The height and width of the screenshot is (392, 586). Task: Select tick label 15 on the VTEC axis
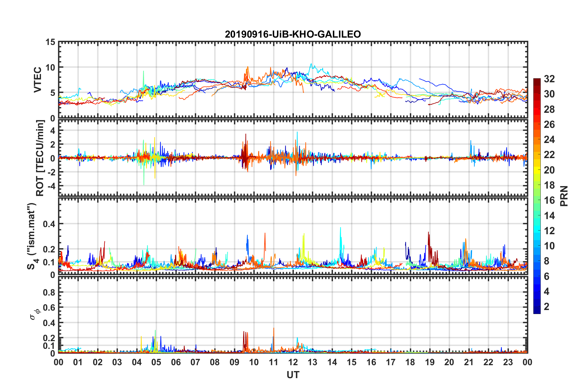click(x=50, y=42)
